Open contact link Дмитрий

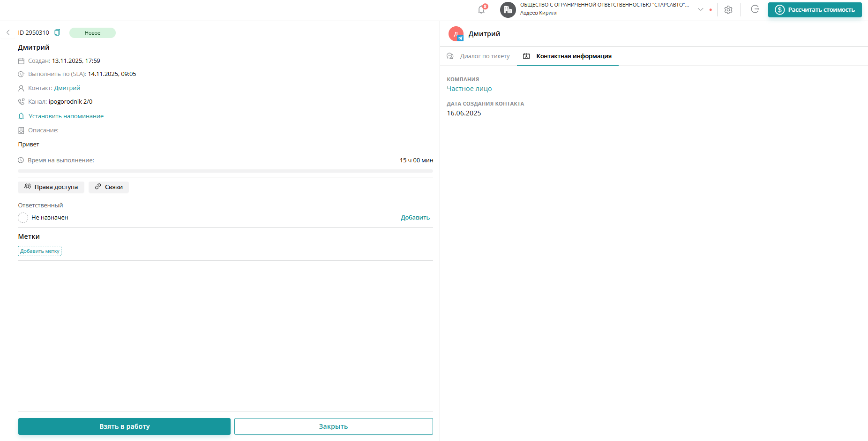point(67,88)
